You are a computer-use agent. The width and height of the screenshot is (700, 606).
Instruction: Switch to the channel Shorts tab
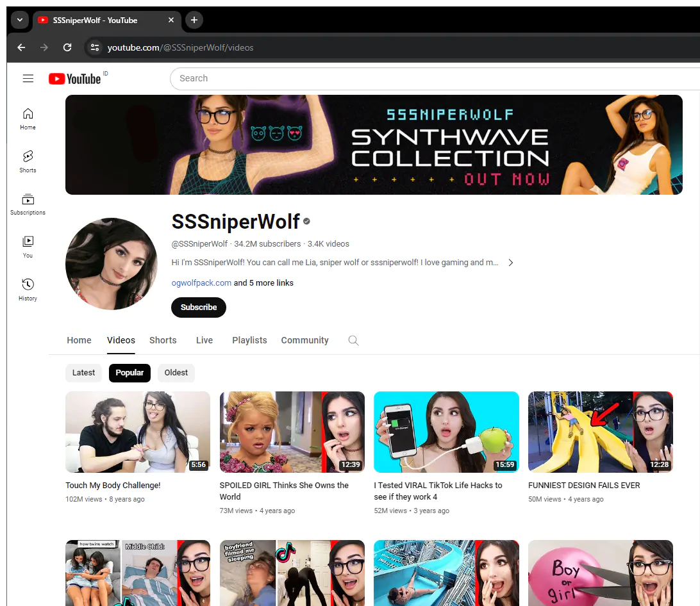163,340
